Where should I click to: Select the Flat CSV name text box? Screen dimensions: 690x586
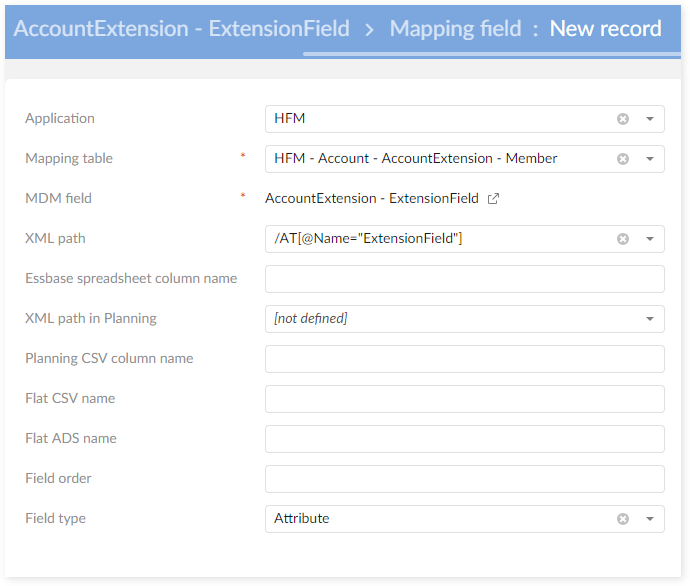[464, 399]
